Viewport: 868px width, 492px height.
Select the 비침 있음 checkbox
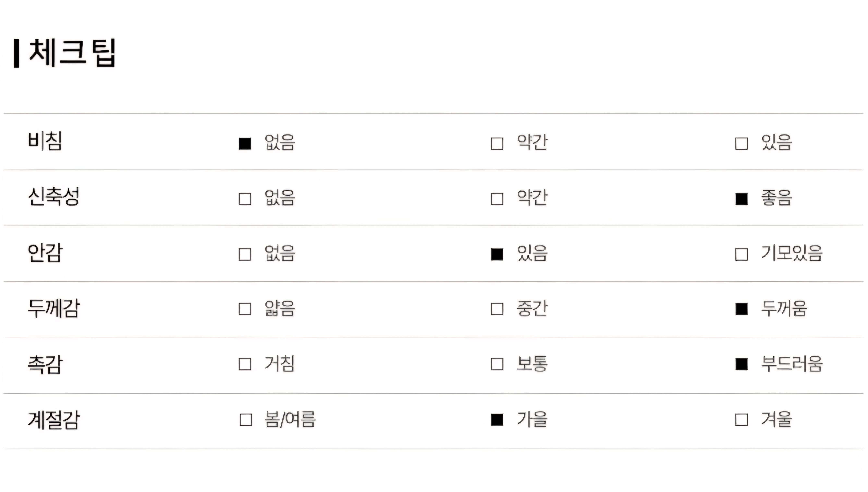coord(741,143)
